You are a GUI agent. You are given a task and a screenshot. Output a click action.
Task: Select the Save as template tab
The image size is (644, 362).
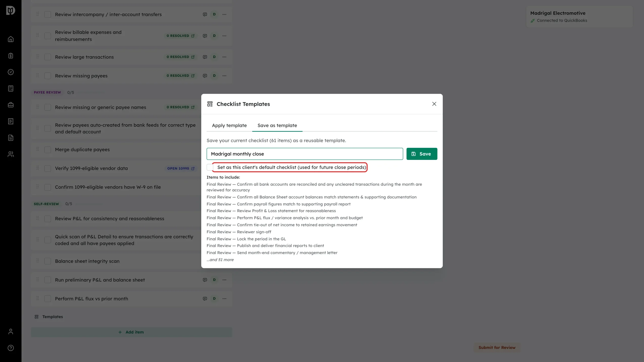coord(277,125)
